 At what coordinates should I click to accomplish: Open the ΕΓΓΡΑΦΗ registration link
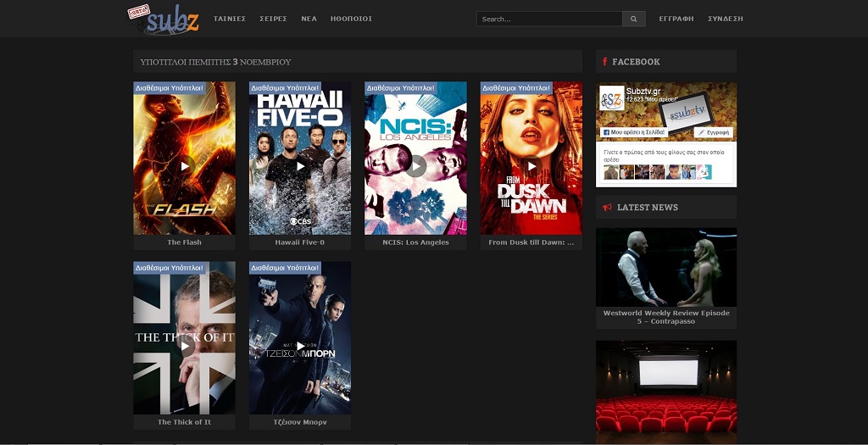click(x=676, y=19)
